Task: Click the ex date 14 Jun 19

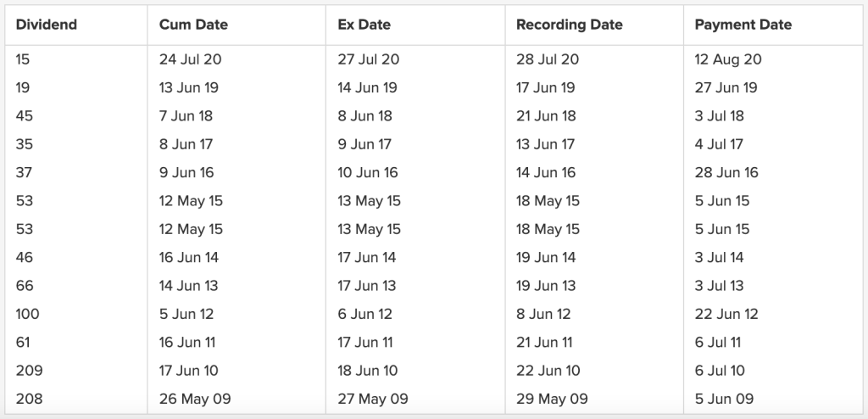Action: 367,87
